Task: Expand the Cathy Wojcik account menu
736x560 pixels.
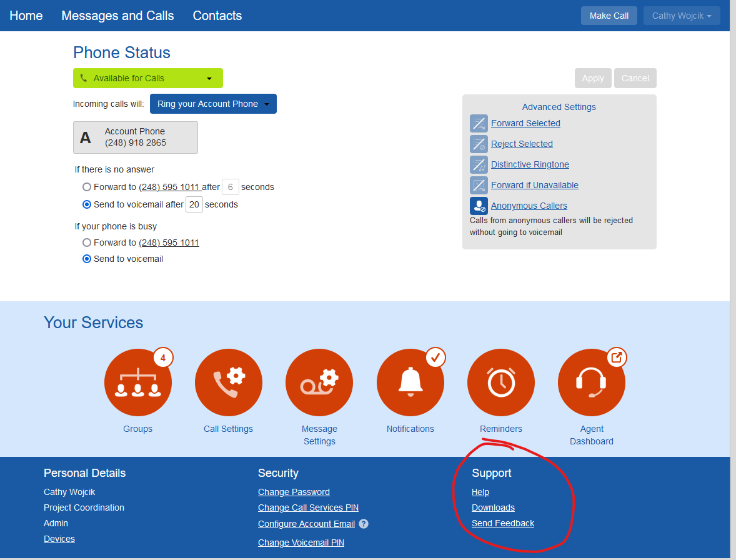Action: click(681, 15)
